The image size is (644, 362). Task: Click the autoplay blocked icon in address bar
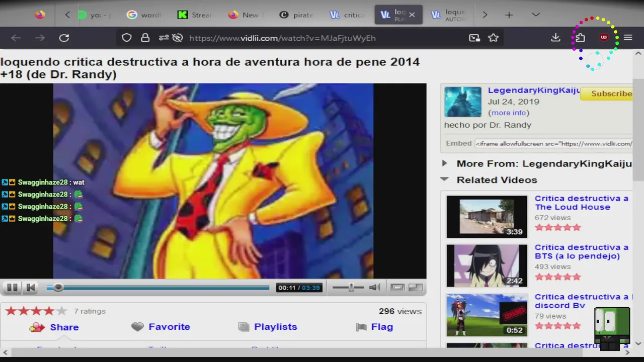(177, 38)
